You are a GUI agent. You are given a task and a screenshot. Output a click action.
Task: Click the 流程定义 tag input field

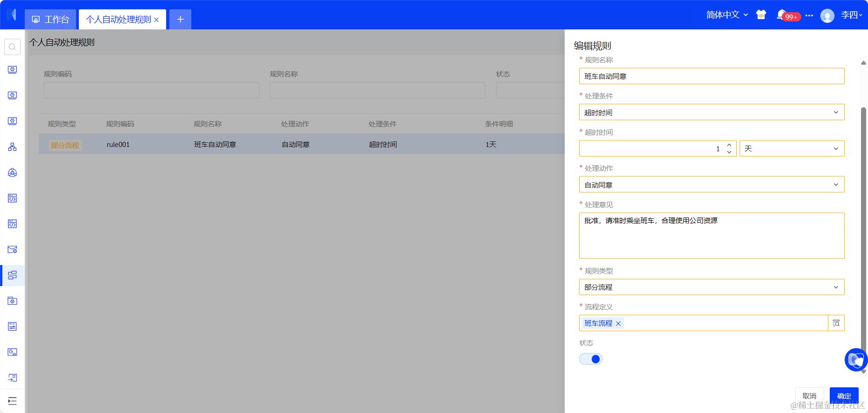coord(703,323)
